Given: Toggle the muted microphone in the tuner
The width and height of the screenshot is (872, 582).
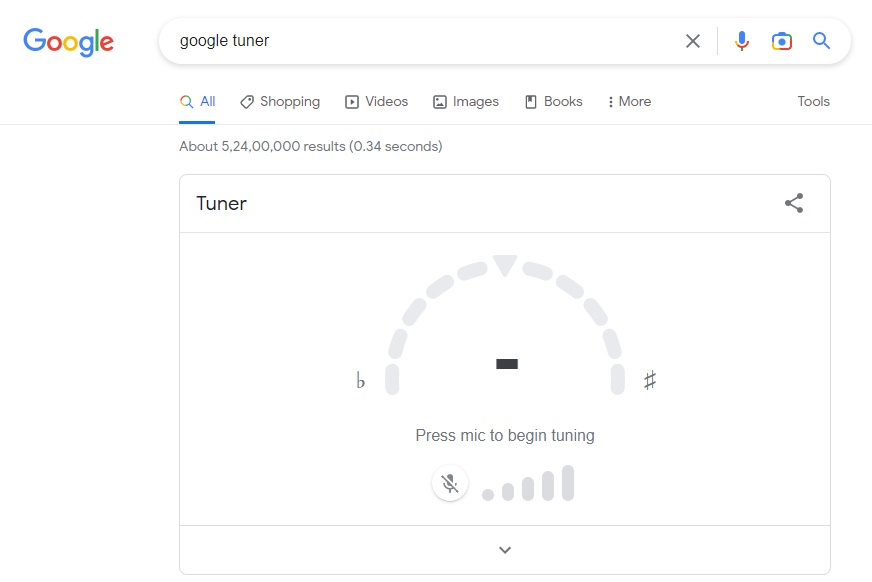Looking at the screenshot, I should (x=450, y=482).
